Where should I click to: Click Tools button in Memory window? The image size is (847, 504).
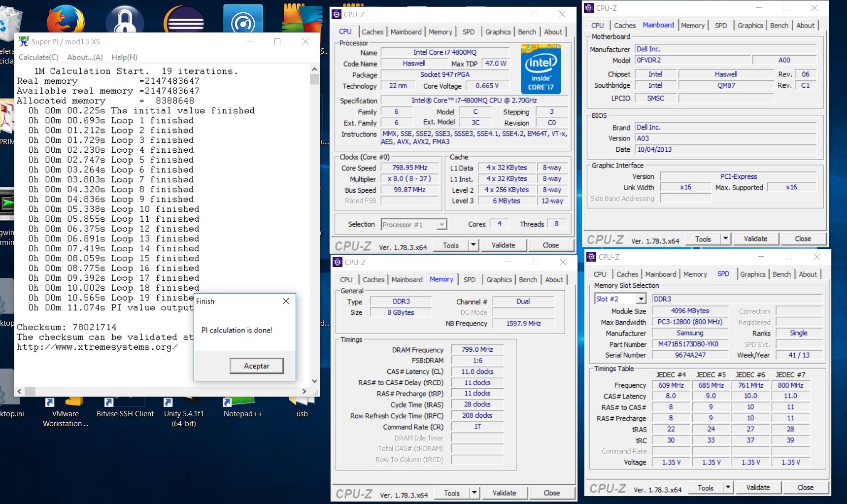[451, 493]
